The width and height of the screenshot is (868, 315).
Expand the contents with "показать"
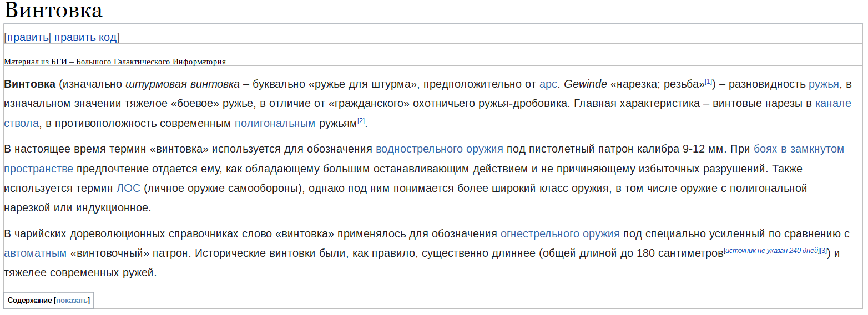72,301
